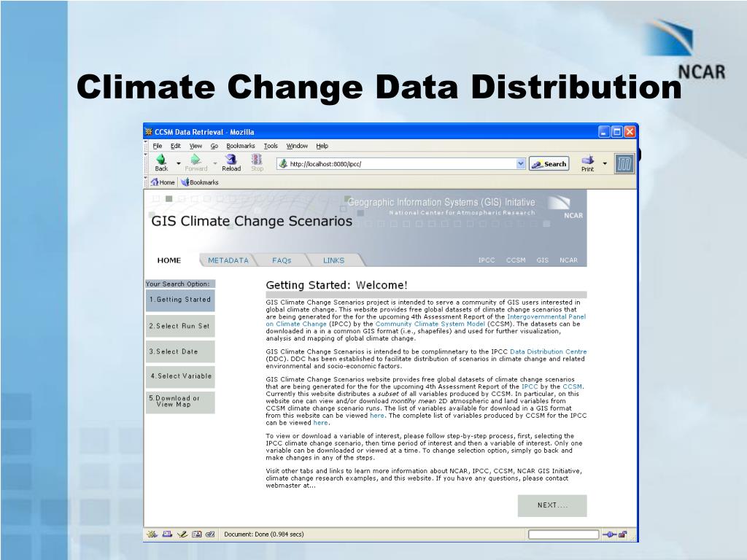
Task: Click the Print icon in the toolbar
Action: coord(587,160)
